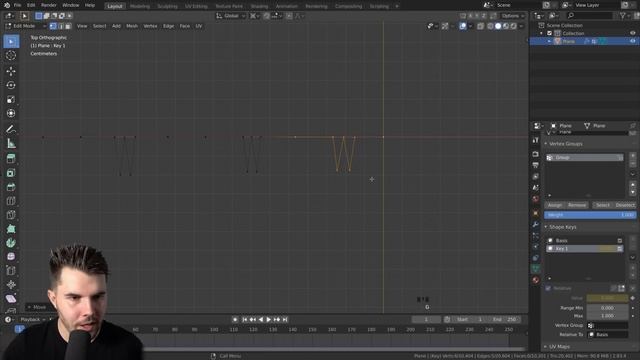Viewport: 640px width, 360px height.
Task: Open the Material properties tab
Action: 536,280
